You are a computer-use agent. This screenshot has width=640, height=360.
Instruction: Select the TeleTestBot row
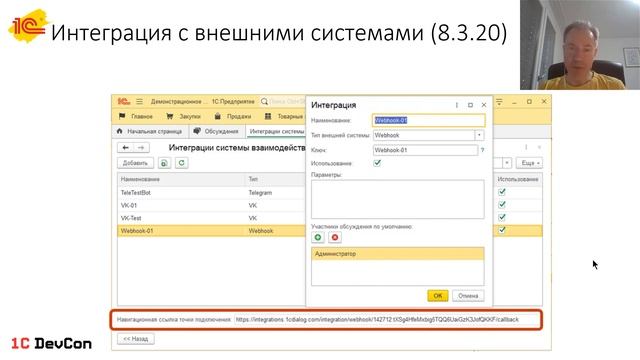[x=211, y=192]
